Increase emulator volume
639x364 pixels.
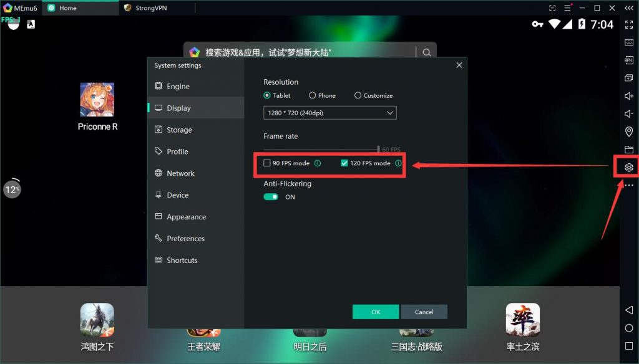click(628, 95)
